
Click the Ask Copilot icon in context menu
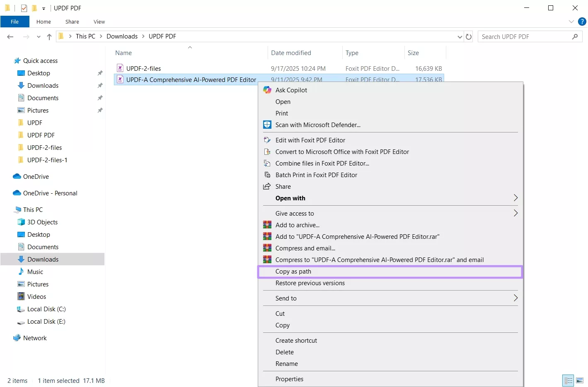tap(267, 90)
